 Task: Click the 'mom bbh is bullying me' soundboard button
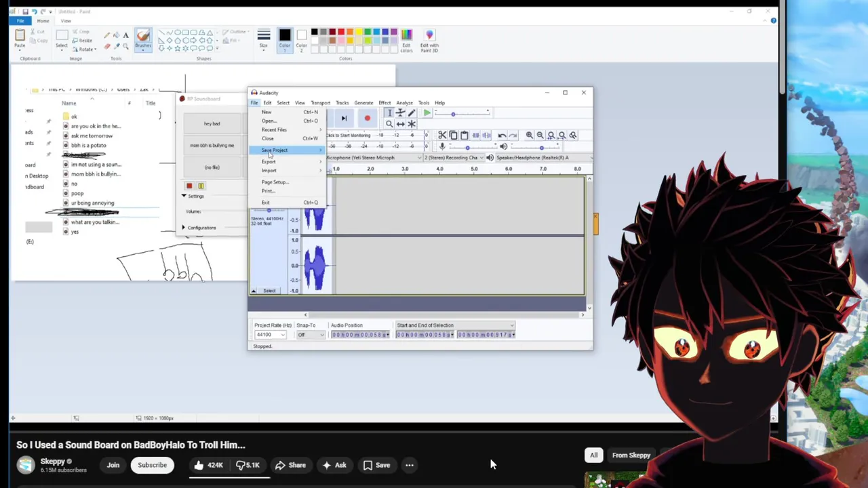click(x=212, y=145)
